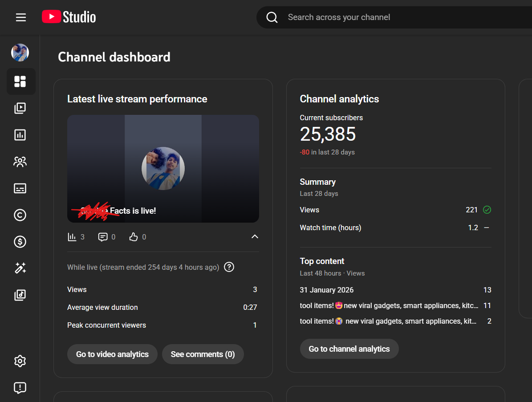532x402 pixels.
Task: Click Go to channel analytics button
Action: pos(349,349)
